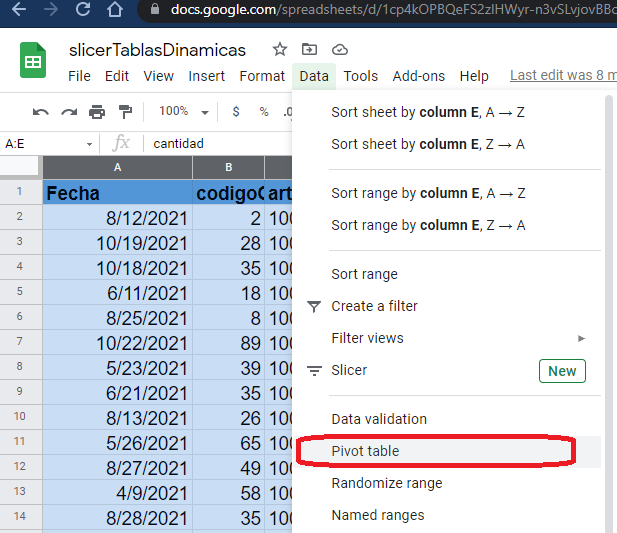Move document using the folder icon
This screenshot has width=617, height=533.
[x=309, y=50]
